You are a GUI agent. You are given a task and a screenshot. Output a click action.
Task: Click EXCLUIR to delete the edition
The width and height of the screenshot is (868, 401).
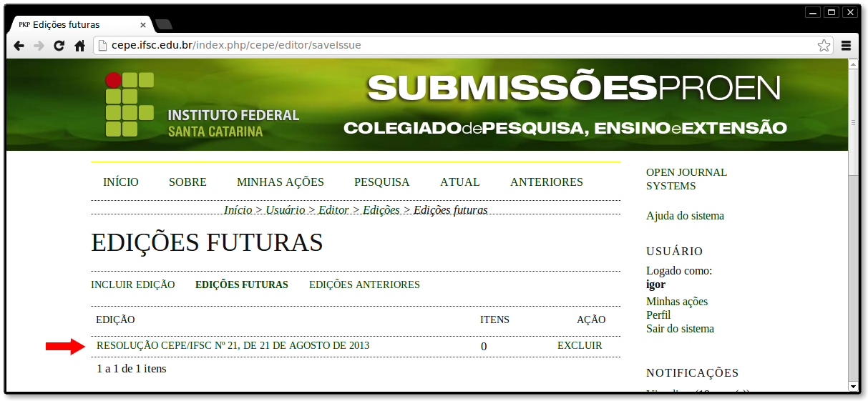(x=580, y=346)
